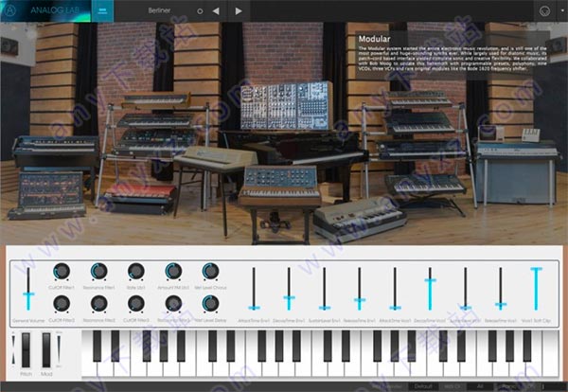Click the Arturia logo icon
The height and width of the screenshot is (392, 568).
10,10
